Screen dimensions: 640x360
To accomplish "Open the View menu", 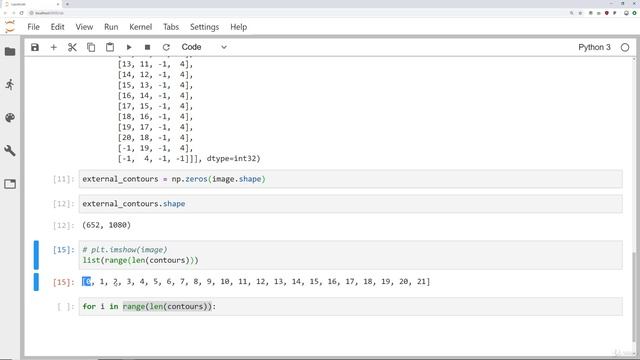I will click(x=84, y=27).
